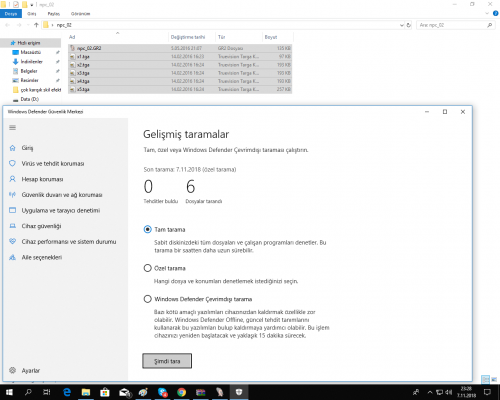Refresh the npc_02 folder view
Image resolution: width=500 pixels, height=400 pixels.
pyautogui.click(x=409, y=25)
